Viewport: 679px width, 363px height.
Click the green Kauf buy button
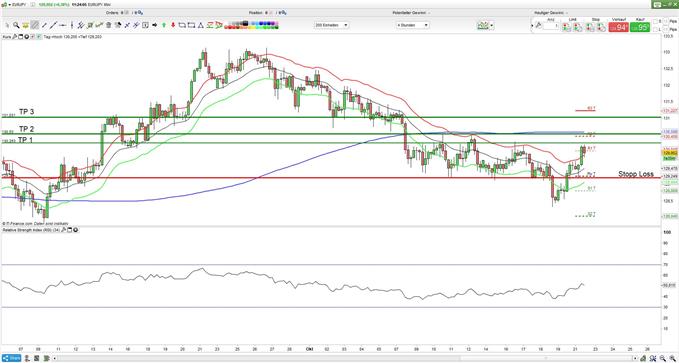pos(640,27)
